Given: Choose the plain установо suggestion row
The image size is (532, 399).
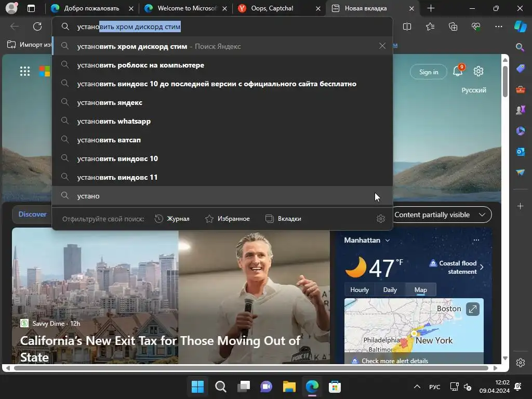Looking at the screenshot, I should [x=222, y=196].
